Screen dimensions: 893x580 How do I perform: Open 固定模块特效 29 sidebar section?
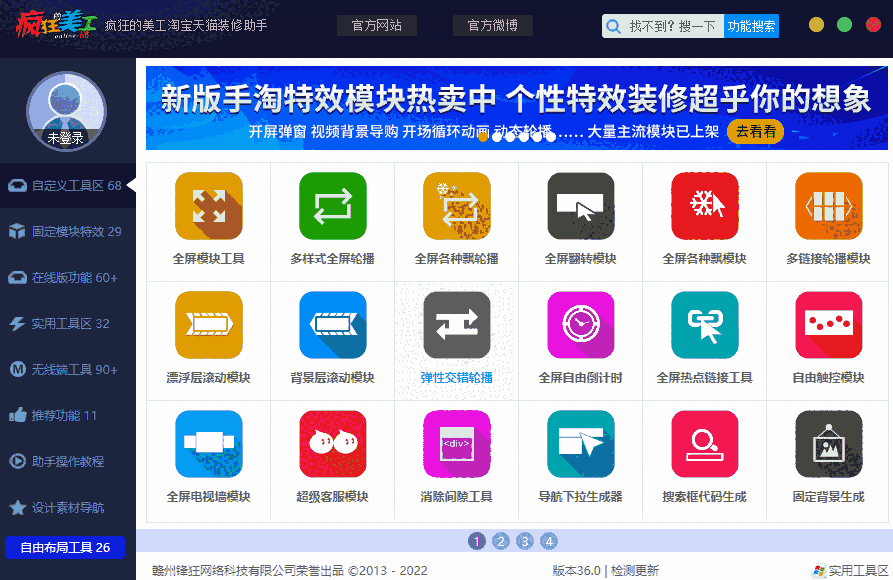[x=68, y=231]
